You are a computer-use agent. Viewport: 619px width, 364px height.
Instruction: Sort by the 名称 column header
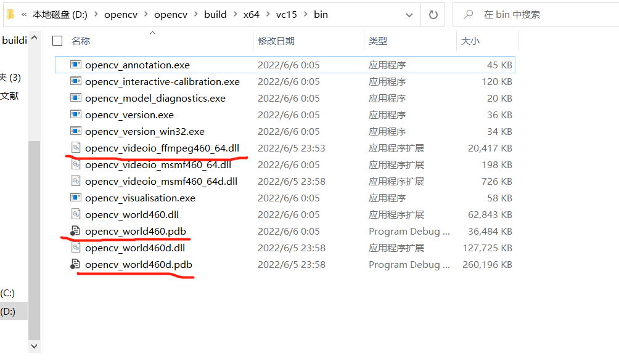click(x=81, y=41)
